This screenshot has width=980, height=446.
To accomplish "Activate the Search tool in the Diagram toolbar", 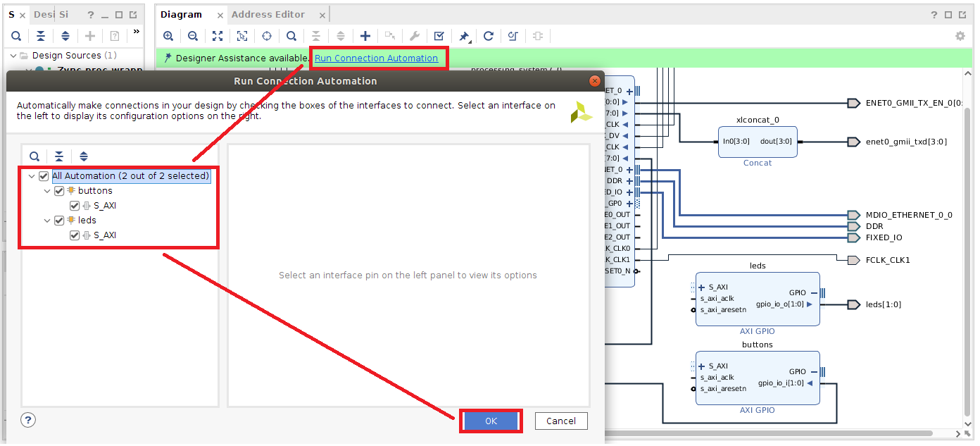I will 291,35.
